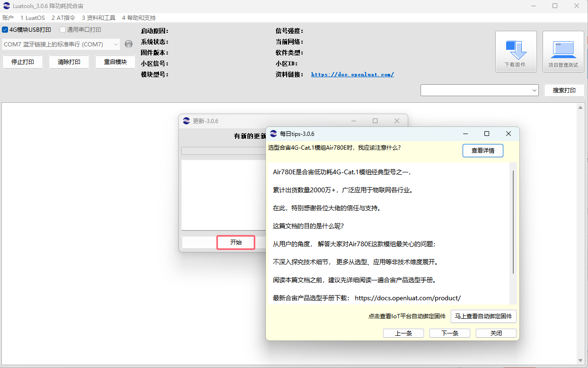This screenshot has height=368, width=588.
Task: Uncheck 4G模块USB打印 checkbox
Action: pyautogui.click(x=5, y=30)
